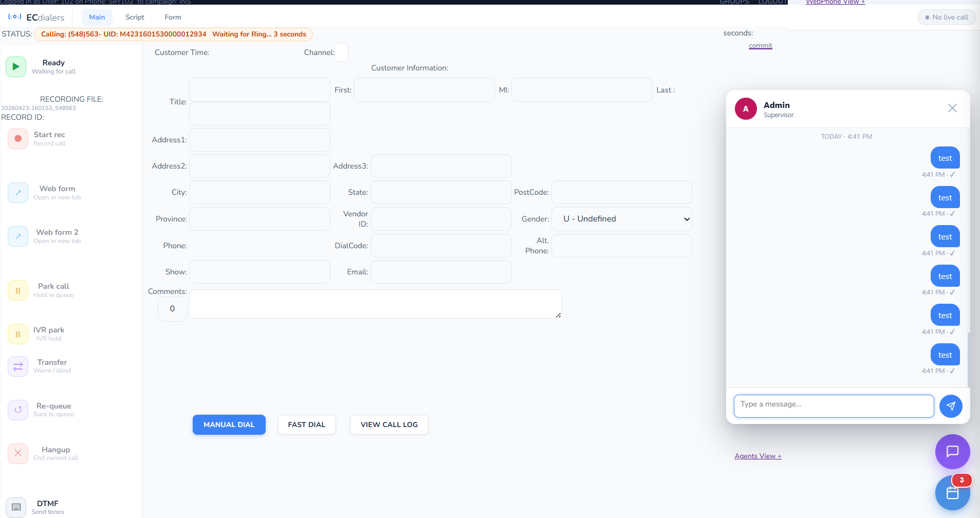Open Web form 2 arrow icon
Screen dimensions: 980x518
(x=18, y=236)
